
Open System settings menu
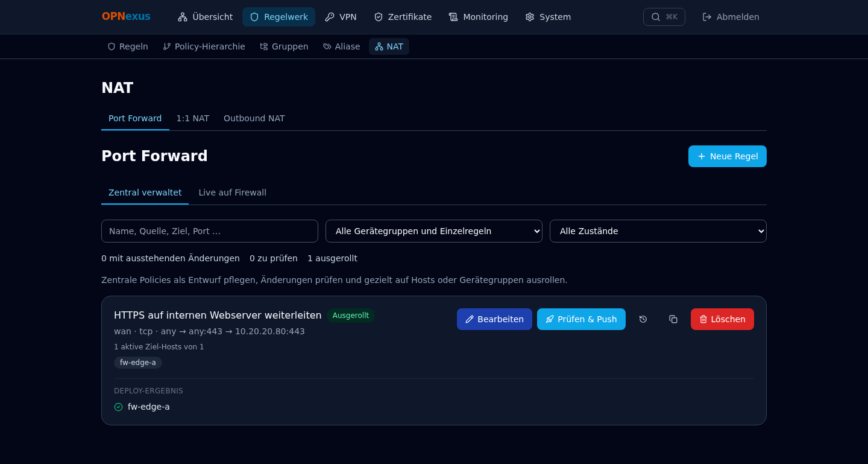(x=548, y=17)
